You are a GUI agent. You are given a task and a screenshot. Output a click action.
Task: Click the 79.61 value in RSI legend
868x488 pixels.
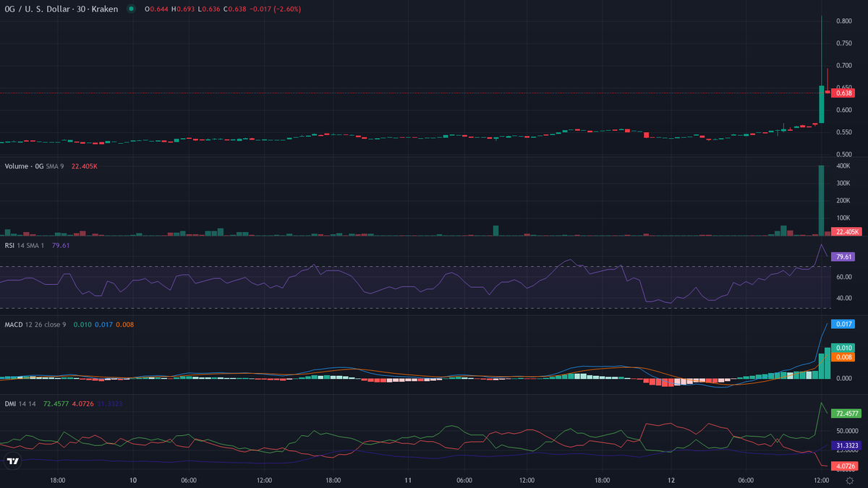pos(61,245)
